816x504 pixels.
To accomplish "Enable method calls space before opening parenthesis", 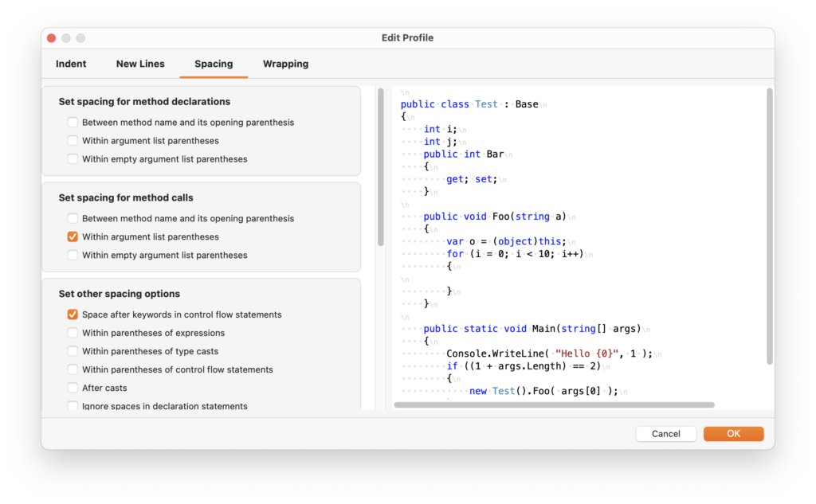I will (73, 218).
